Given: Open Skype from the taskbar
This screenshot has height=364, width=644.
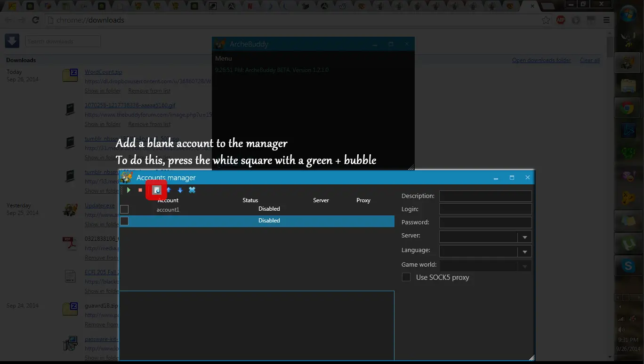Looking at the screenshot, I should (628, 266).
